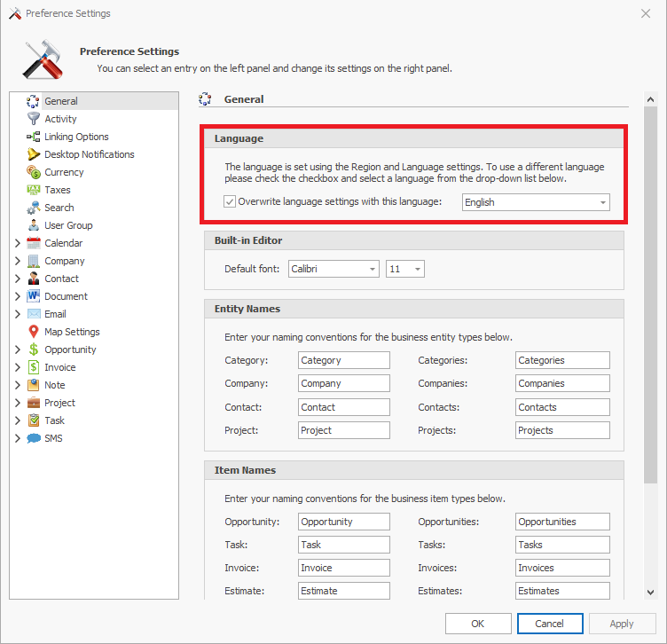Image resolution: width=667 pixels, height=644 pixels.
Task: Uncheck Overwrite language settings checkbox
Action: pyautogui.click(x=230, y=202)
